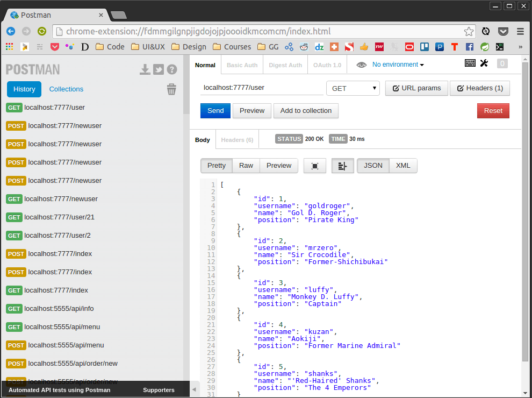Open URL params editor
Viewport: 532px width, 398px height.
click(416, 88)
